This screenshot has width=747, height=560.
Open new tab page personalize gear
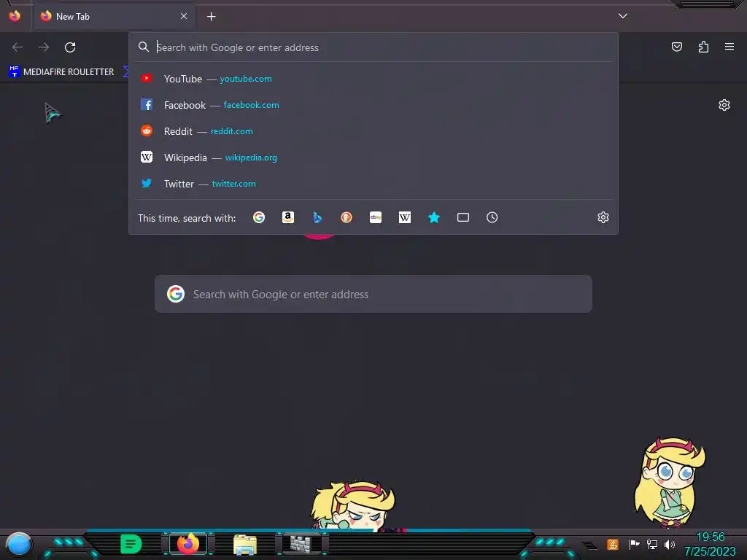(724, 105)
